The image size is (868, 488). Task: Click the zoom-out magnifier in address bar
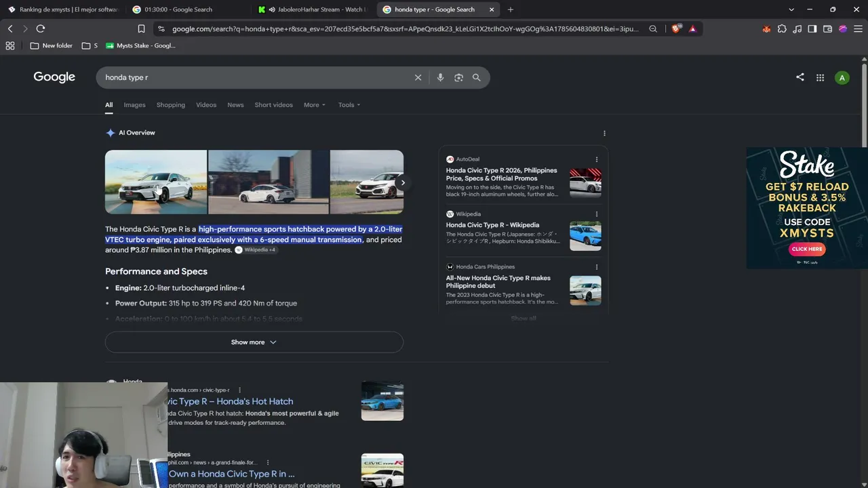coord(653,29)
